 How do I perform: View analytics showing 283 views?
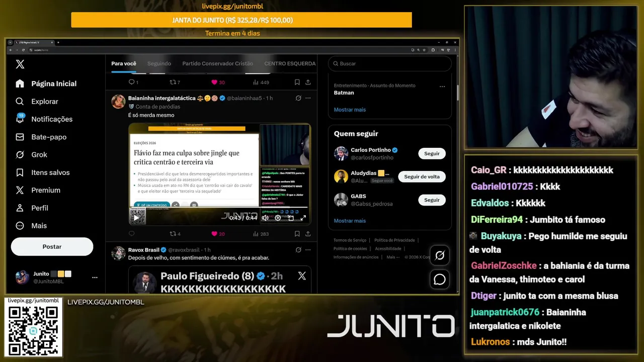point(261,234)
